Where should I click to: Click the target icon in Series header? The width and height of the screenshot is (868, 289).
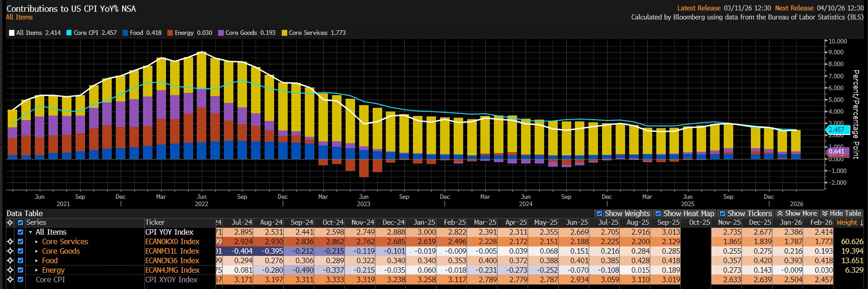coord(10,222)
